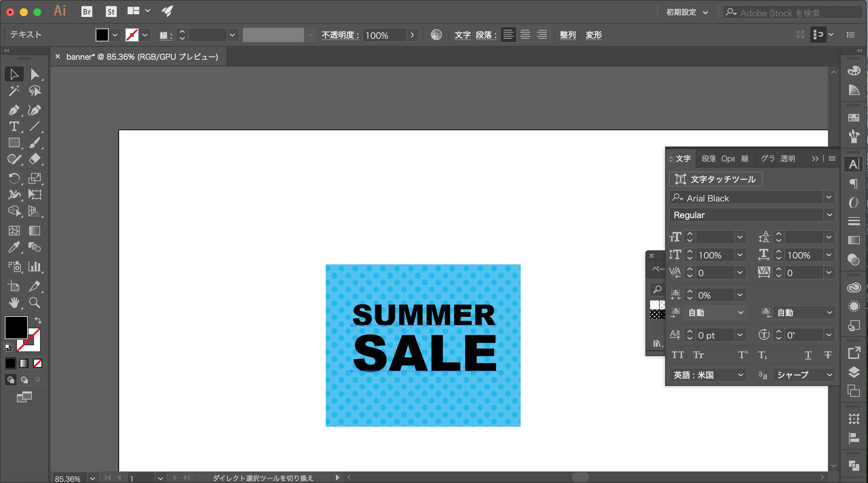Screen dimensions: 868x483
Task: Center align text in control bar
Action: tap(525, 35)
